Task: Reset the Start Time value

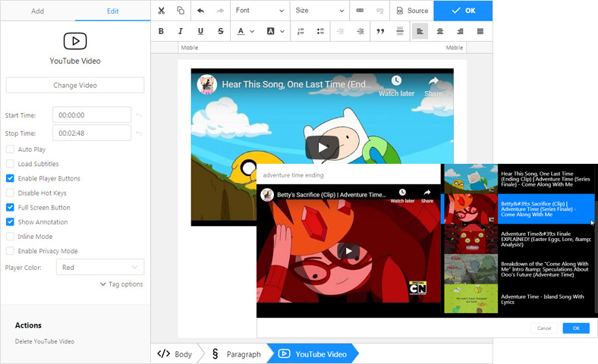Action: 139,115
